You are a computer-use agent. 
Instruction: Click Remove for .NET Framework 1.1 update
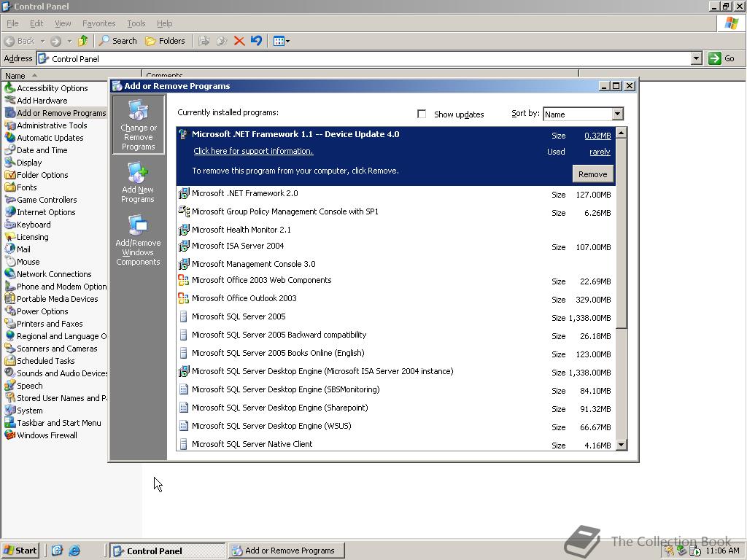pyautogui.click(x=592, y=174)
